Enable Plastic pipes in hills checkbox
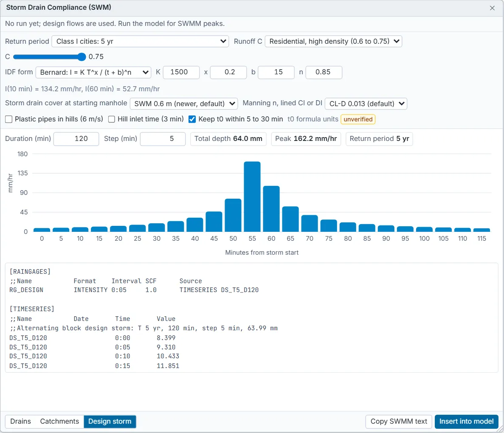This screenshot has height=433, width=504. tap(9, 119)
